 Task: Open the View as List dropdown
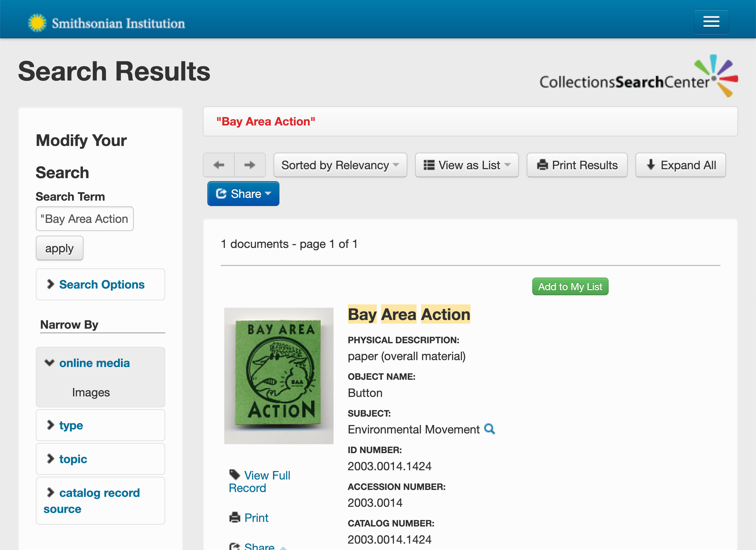[x=466, y=165]
